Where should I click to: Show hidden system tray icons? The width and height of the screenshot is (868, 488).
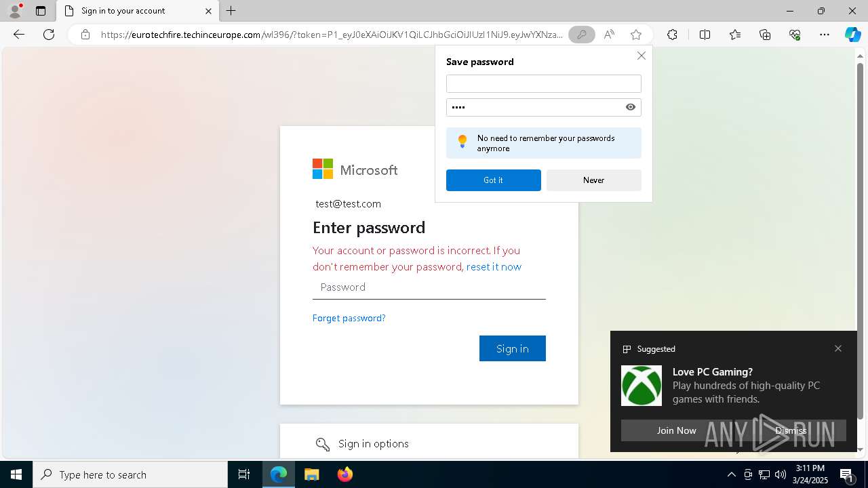click(x=731, y=474)
